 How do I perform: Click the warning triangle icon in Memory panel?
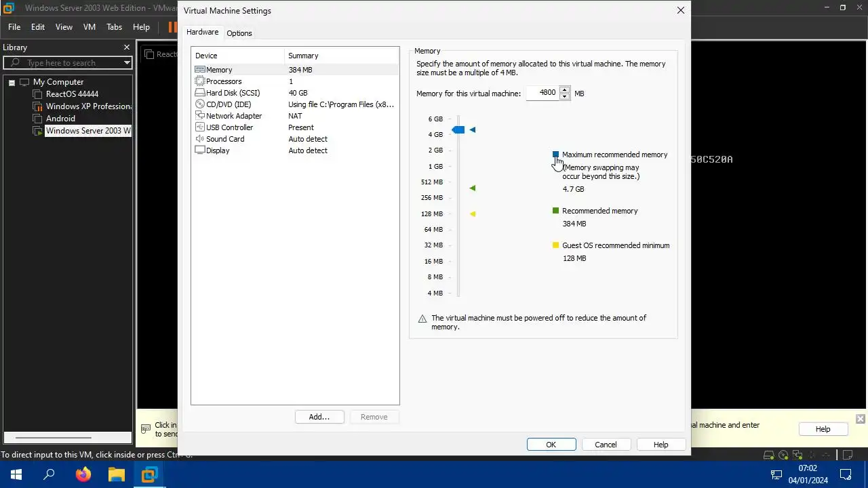click(422, 319)
